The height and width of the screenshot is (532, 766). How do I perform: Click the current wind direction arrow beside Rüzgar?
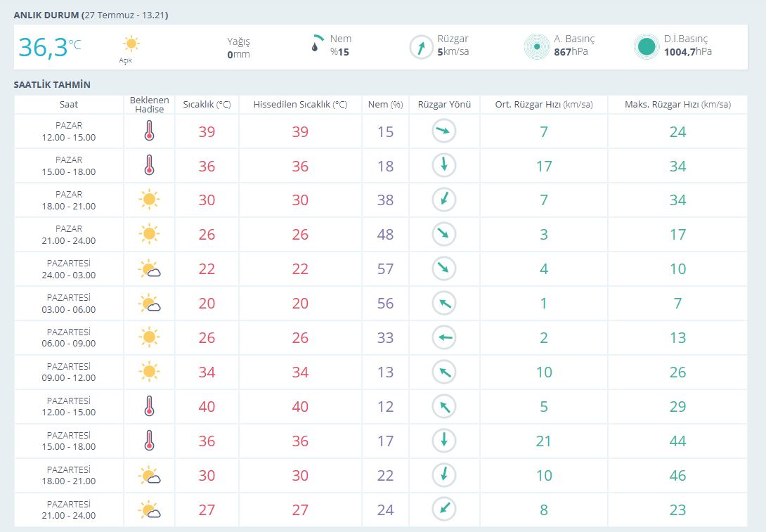click(x=421, y=47)
